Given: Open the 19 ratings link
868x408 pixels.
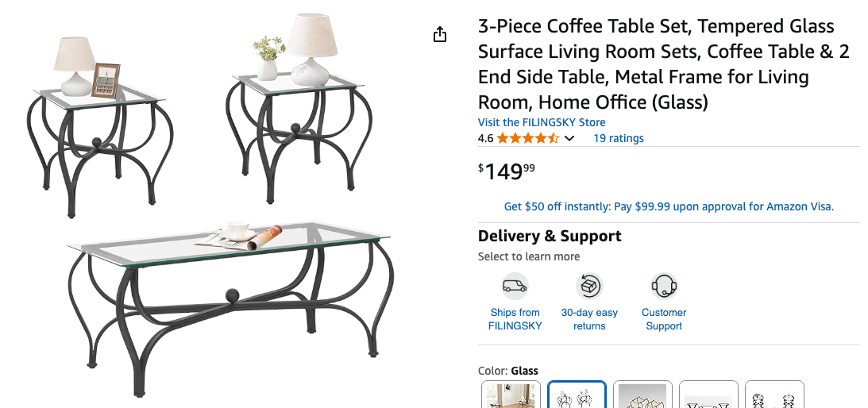Looking at the screenshot, I should click(618, 138).
